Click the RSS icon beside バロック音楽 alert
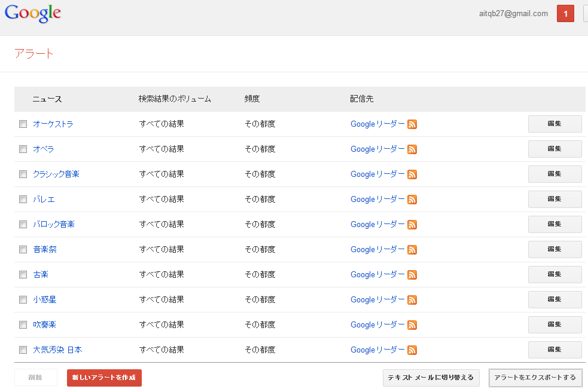Screen dimensions: 588x392 pos(412,225)
